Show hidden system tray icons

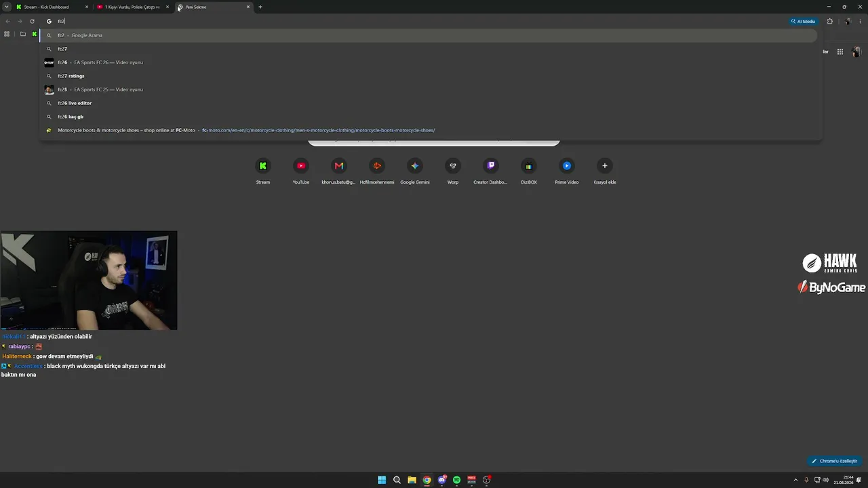pyautogui.click(x=795, y=480)
